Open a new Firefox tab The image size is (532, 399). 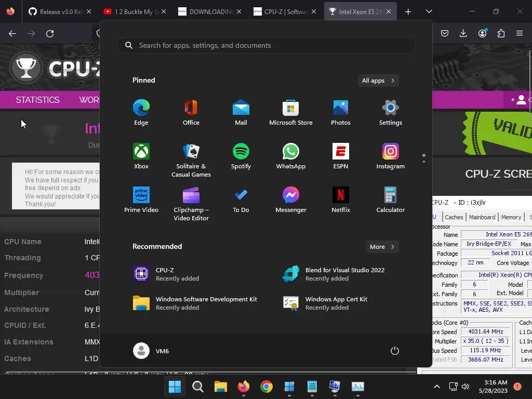click(x=408, y=11)
